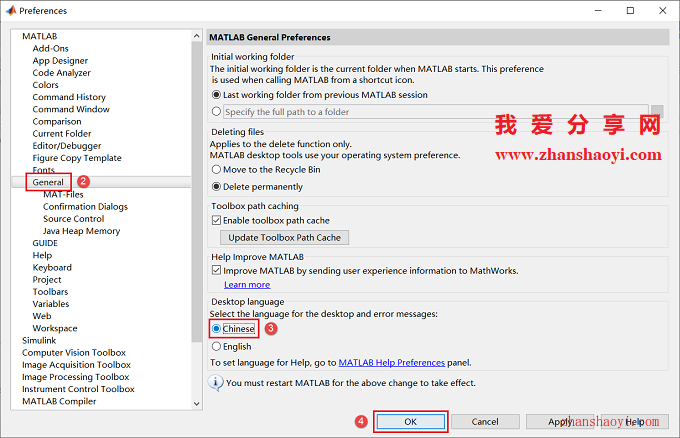This screenshot has width=680, height=438.
Task: Open Confirmation Dialogs preferences
Action: tap(85, 206)
